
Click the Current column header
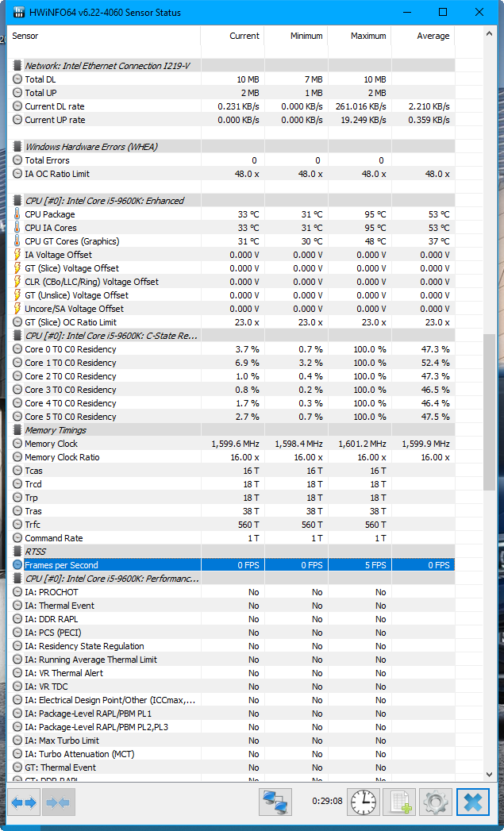click(x=232, y=36)
